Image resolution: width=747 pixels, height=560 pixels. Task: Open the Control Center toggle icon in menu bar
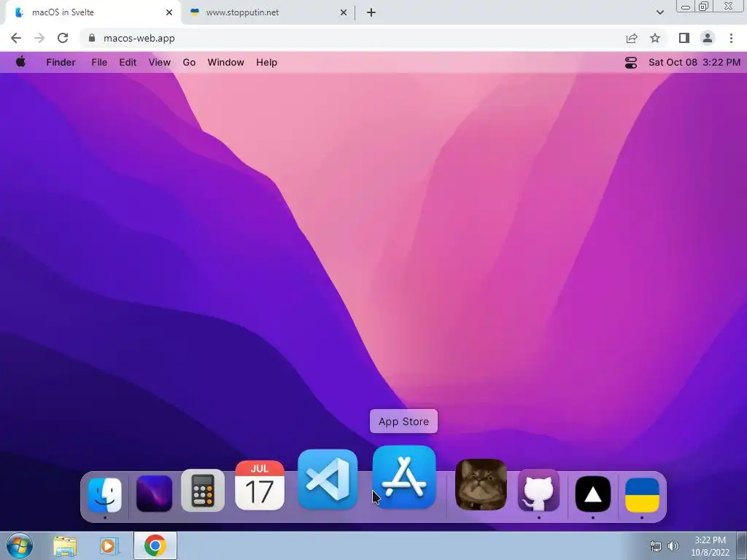[x=631, y=63]
